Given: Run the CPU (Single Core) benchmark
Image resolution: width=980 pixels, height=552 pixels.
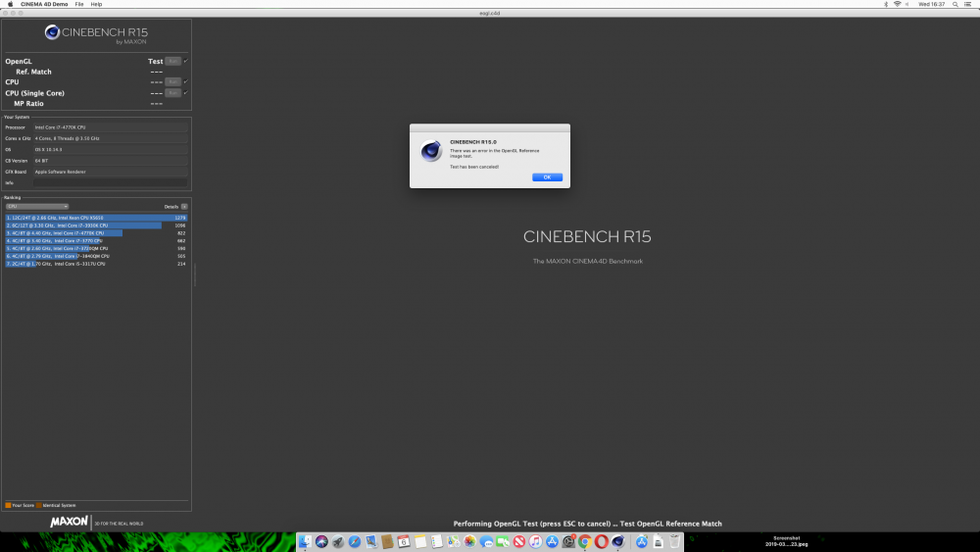Looking at the screenshot, I should point(172,92).
